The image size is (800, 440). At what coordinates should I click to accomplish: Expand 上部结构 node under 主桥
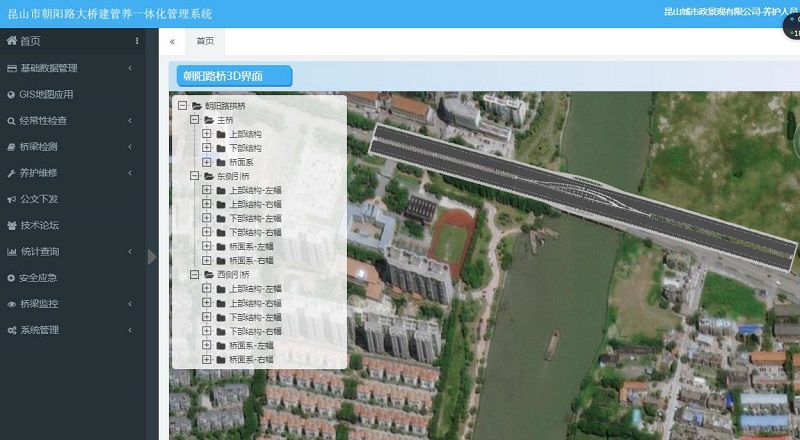pos(207,133)
